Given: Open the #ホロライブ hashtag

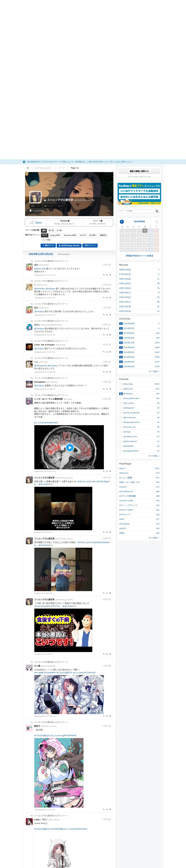Looking at the screenshot, I should click(125, 515).
